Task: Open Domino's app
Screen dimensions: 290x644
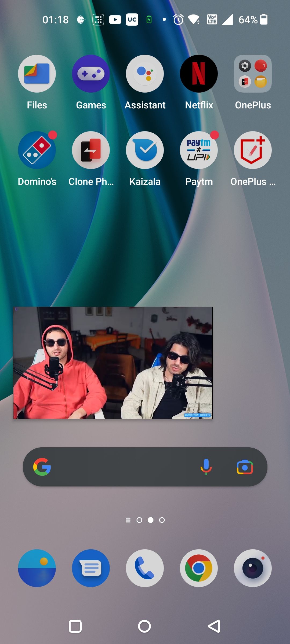Action: (x=37, y=150)
